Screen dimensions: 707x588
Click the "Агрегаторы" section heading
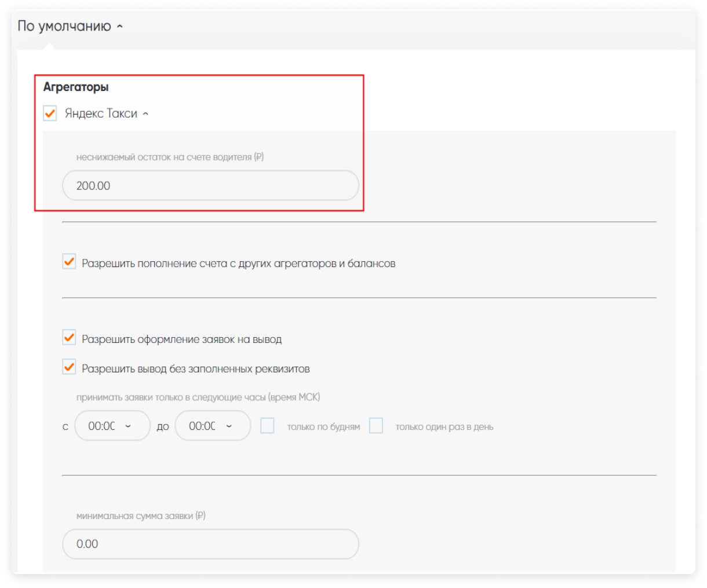pyautogui.click(x=76, y=87)
